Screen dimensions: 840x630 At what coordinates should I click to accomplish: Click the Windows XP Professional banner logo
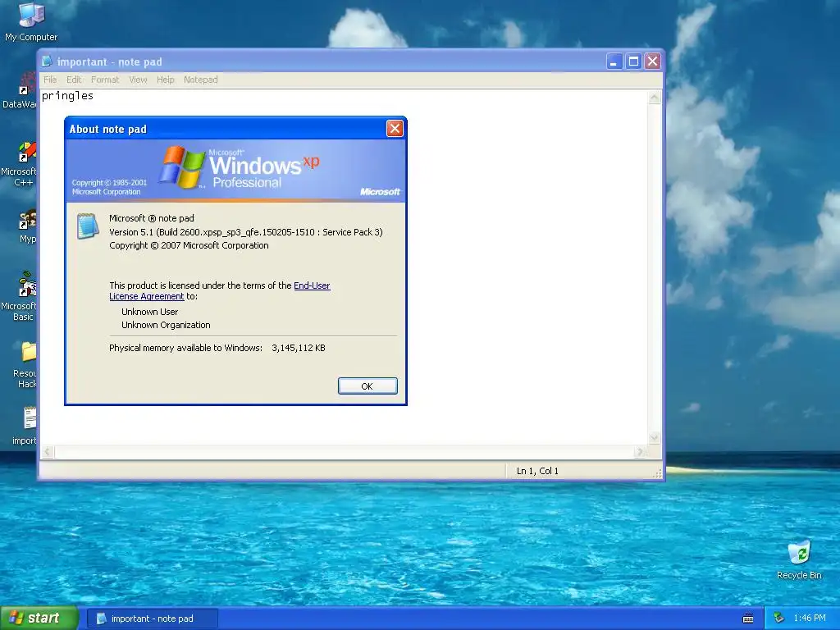coord(240,167)
